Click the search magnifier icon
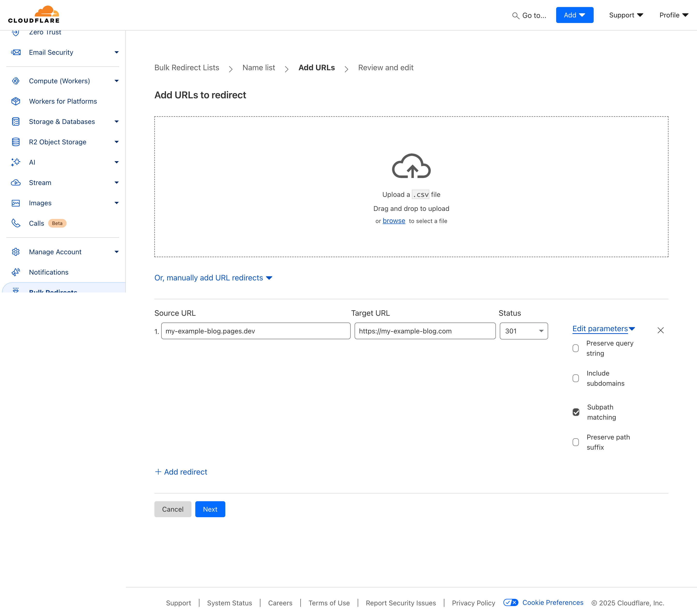Viewport: 697px width, 616px height. pos(515,16)
